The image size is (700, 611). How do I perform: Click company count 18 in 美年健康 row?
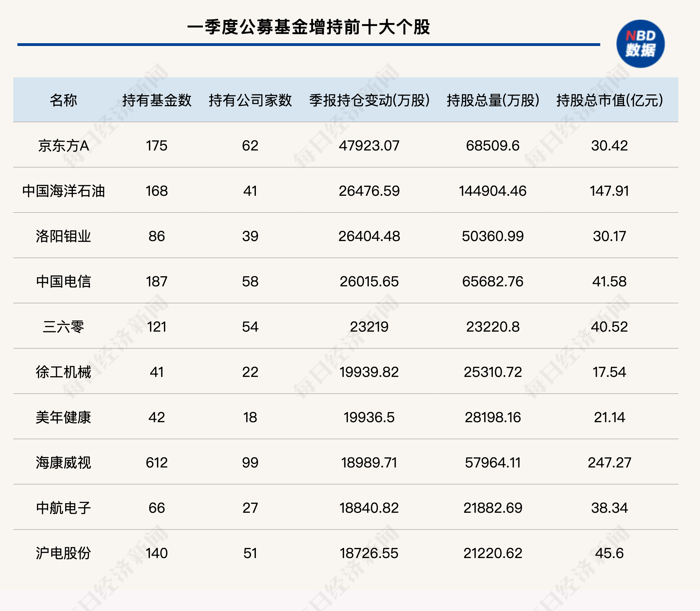[x=250, y=417]
